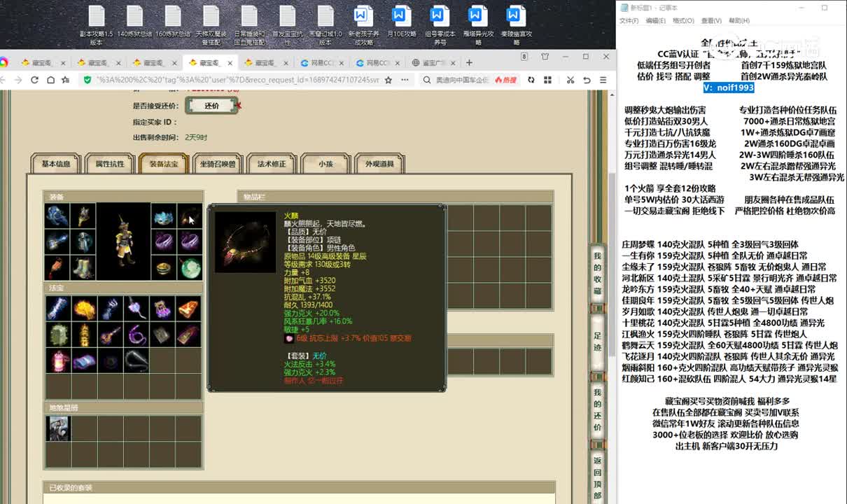Open desktop document 秦陵幽宫攻略
Screen dimensions: 847x504
pos(516,25)
